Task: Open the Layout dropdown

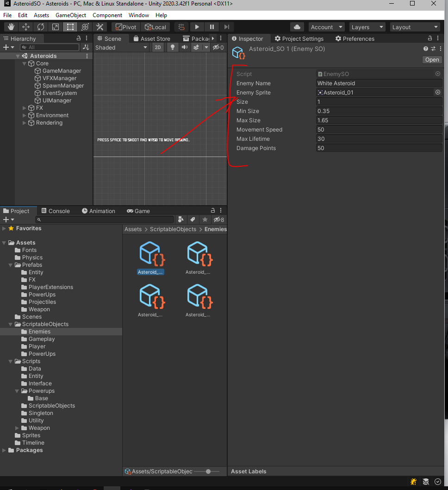Action: [x=415, y=26]
